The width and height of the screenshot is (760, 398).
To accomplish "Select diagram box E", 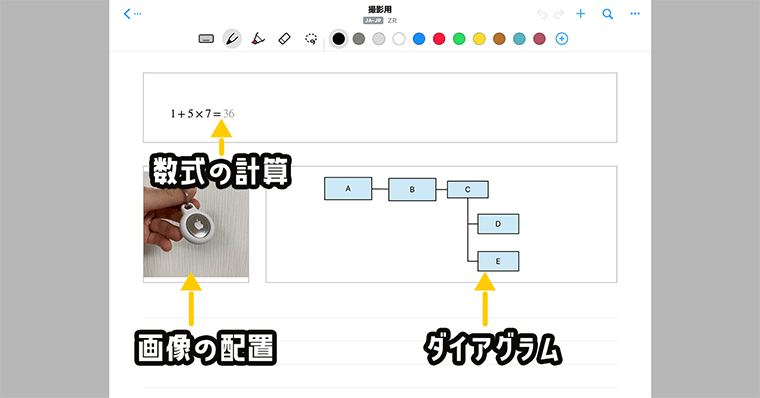I will pos(498,261).
